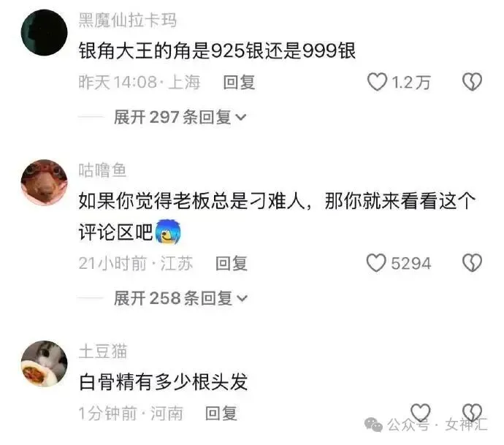The height and width of the screenshot is (445, 504).
Task: Tap the blue-haired emoji in 咕噜鱼's comment
Action: [x=168, y=231]
